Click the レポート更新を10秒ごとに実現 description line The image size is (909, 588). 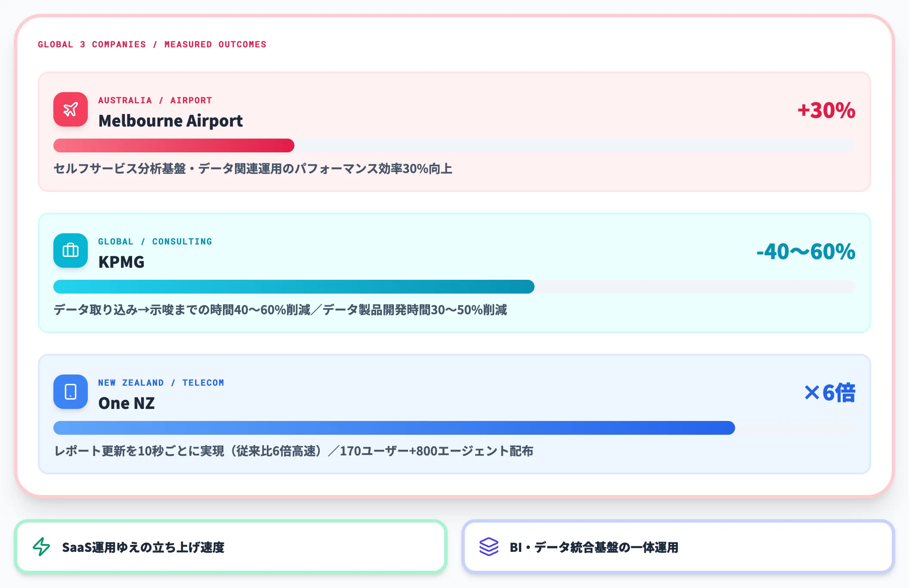(x=294, y=451)
